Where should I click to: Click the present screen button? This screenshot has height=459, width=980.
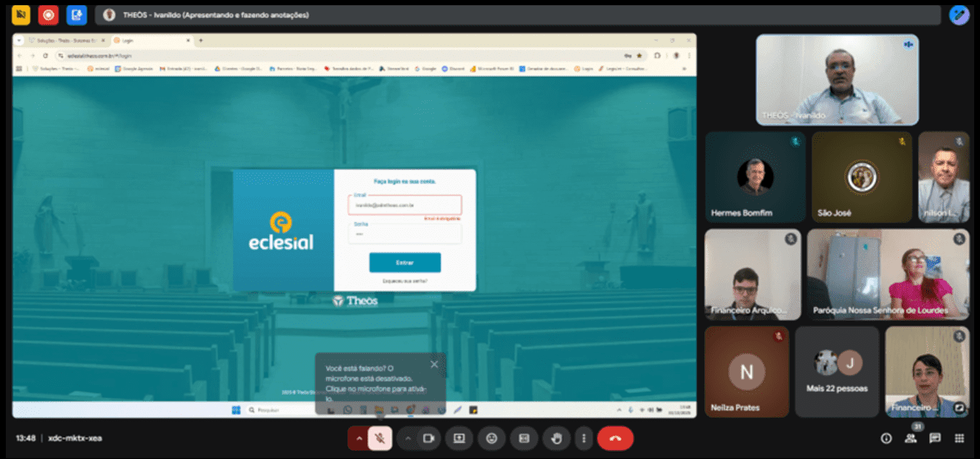click(x=459, y=438)
